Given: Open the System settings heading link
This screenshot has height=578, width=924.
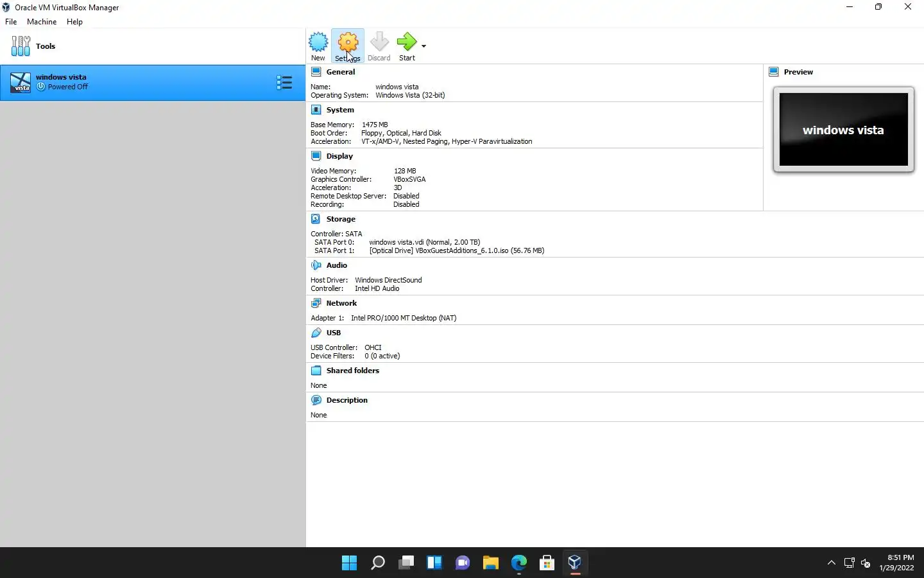Looking at the screenshot, I should click(340, 110).
